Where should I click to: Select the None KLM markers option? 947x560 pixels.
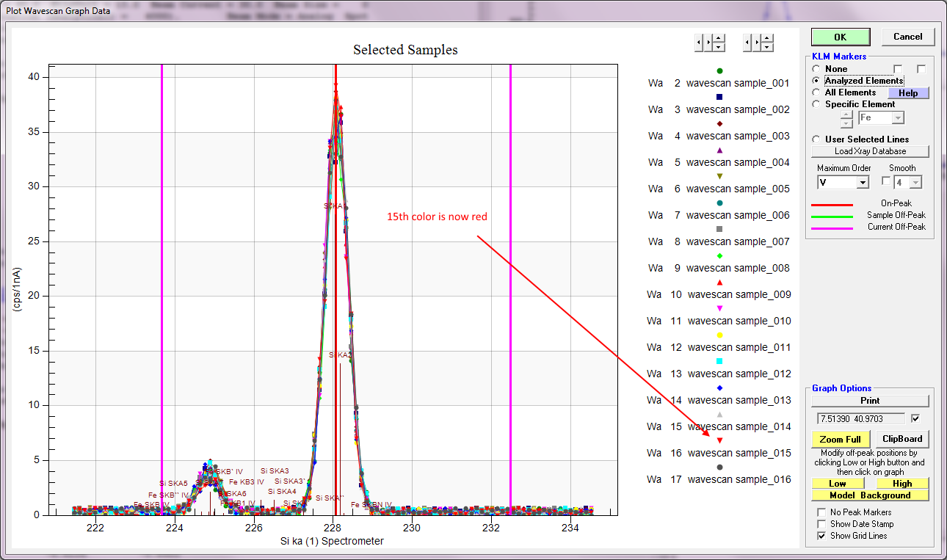click(x=816, y=69)
